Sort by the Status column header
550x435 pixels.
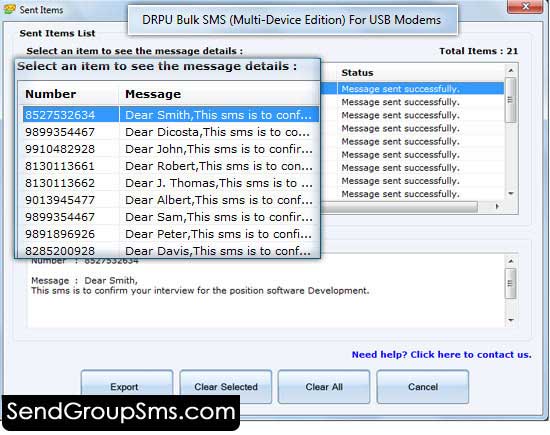357,73
